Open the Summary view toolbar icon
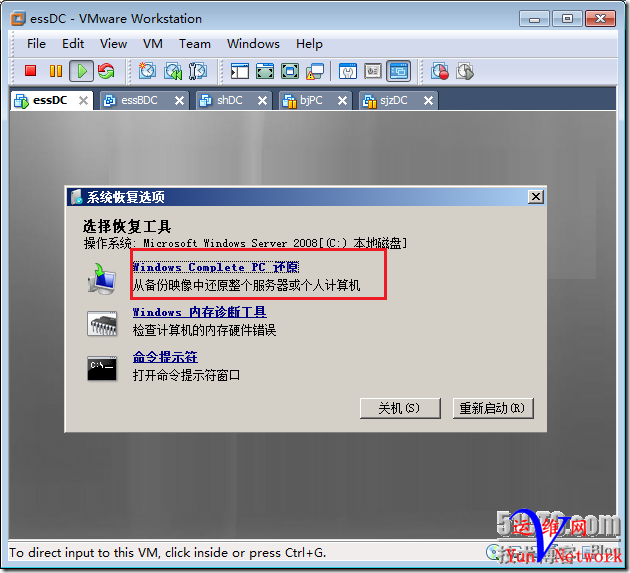 coord(348,71)
